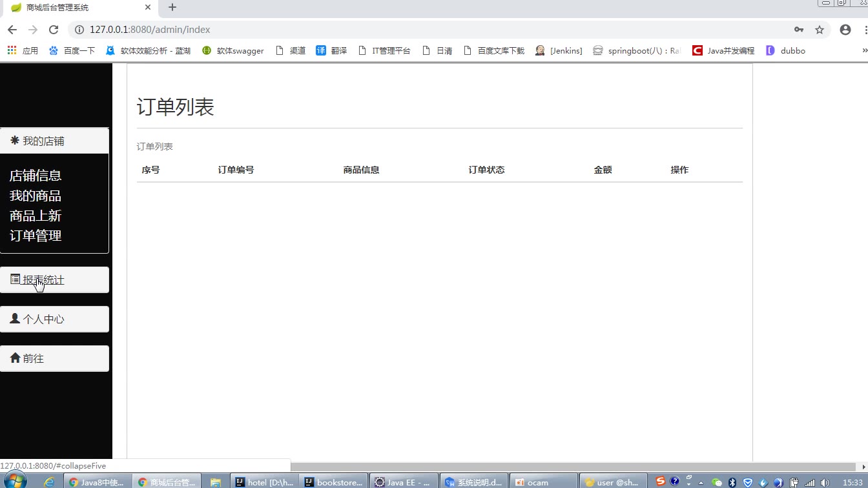Open the 百度一下 bookmark

(x=72, y=50)
